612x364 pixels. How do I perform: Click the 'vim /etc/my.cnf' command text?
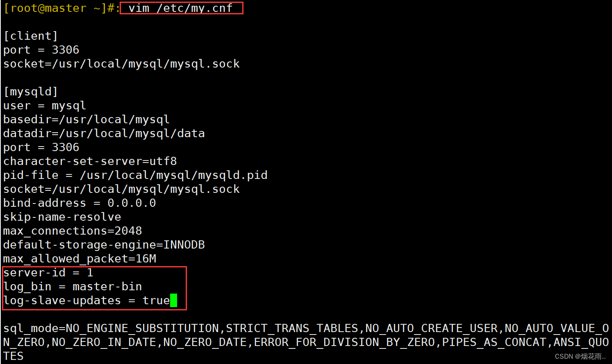[180, 8]
